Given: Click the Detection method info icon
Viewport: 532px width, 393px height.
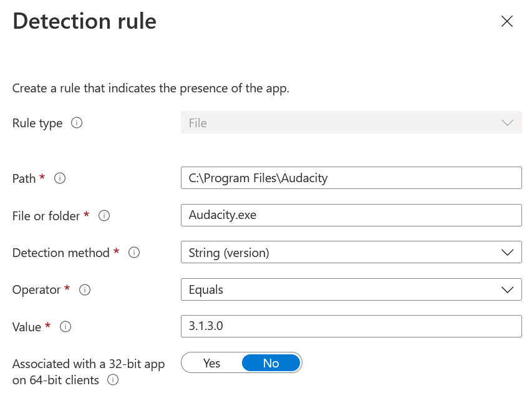Looking at the screenshot, I should (134, 253).
